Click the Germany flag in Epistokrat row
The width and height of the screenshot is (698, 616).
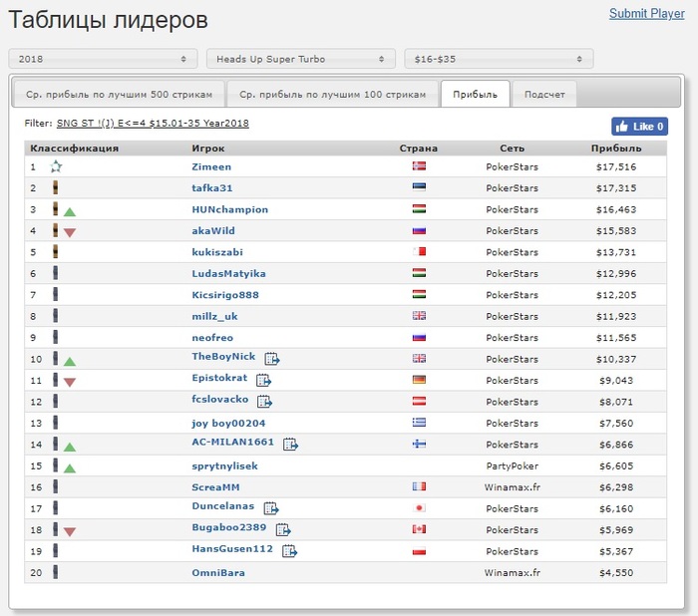coord(419,379)
